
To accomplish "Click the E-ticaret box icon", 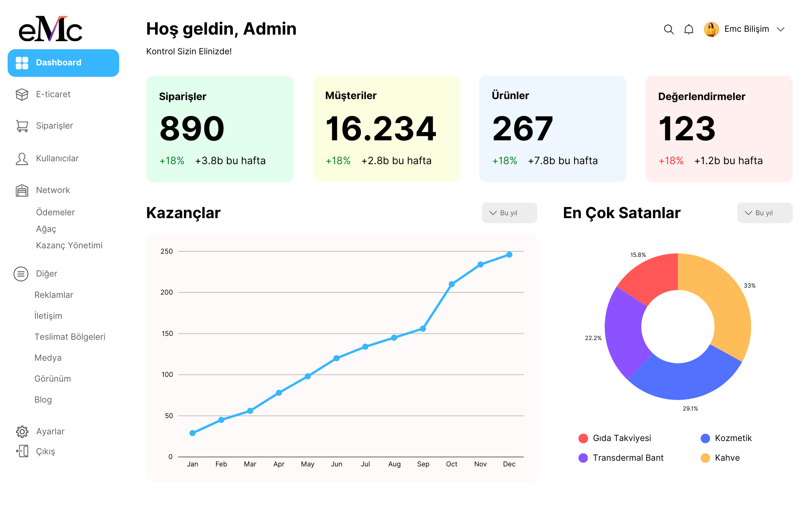I will 22,94.
